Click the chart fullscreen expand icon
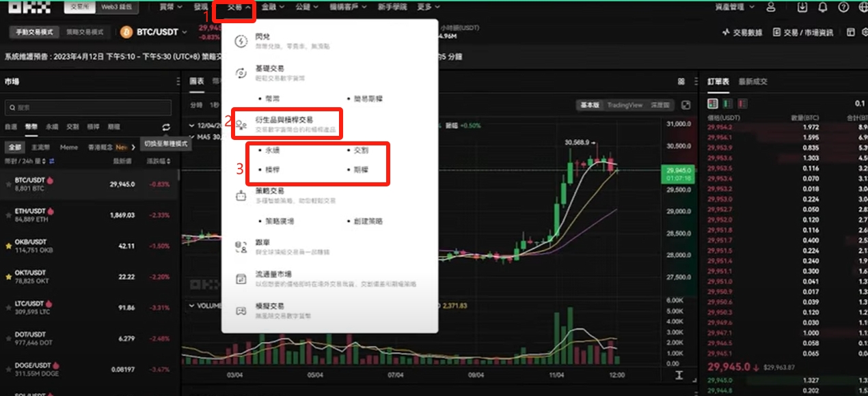Image resolution: width=868 pixels, height=396 pixels. click(686, 105)
